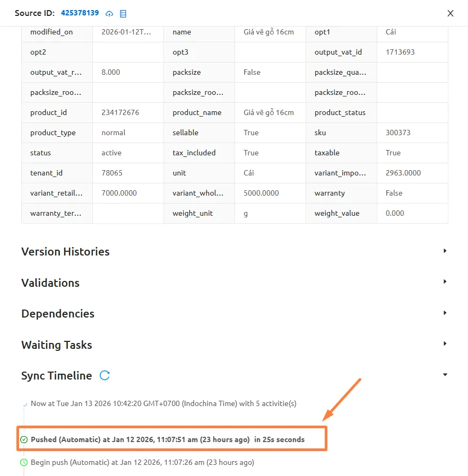Refresh the Sync Timeline
Image resolution: width=468 pixels, height=476 pixels.
pyautogui.click(x=105, y=375)
